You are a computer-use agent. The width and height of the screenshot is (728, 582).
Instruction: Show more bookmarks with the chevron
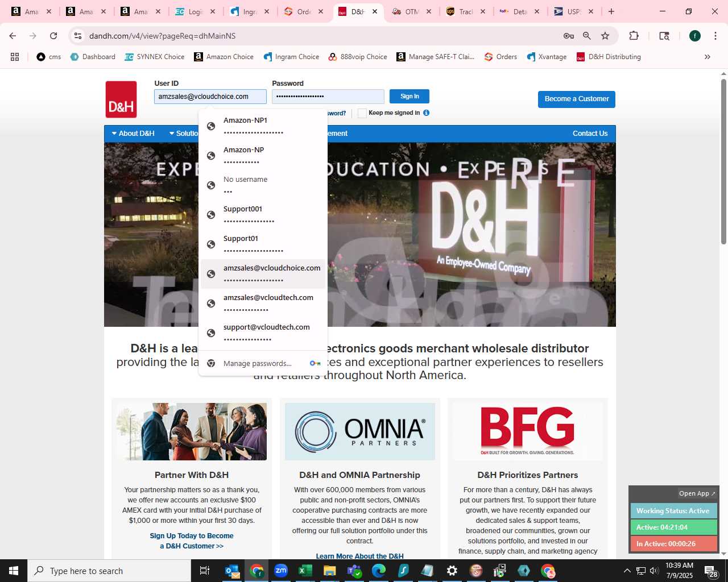coord(708,57)
